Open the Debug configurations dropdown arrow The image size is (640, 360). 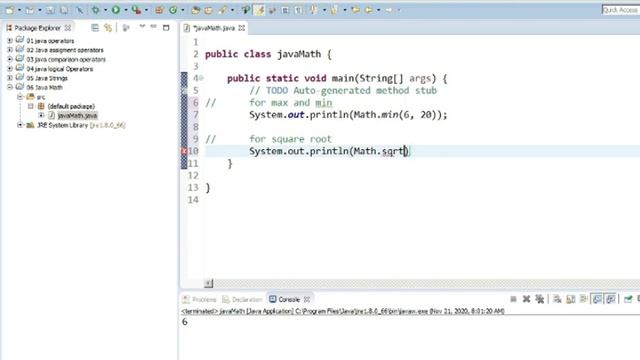pyautogui.click(x=105, y=10)
